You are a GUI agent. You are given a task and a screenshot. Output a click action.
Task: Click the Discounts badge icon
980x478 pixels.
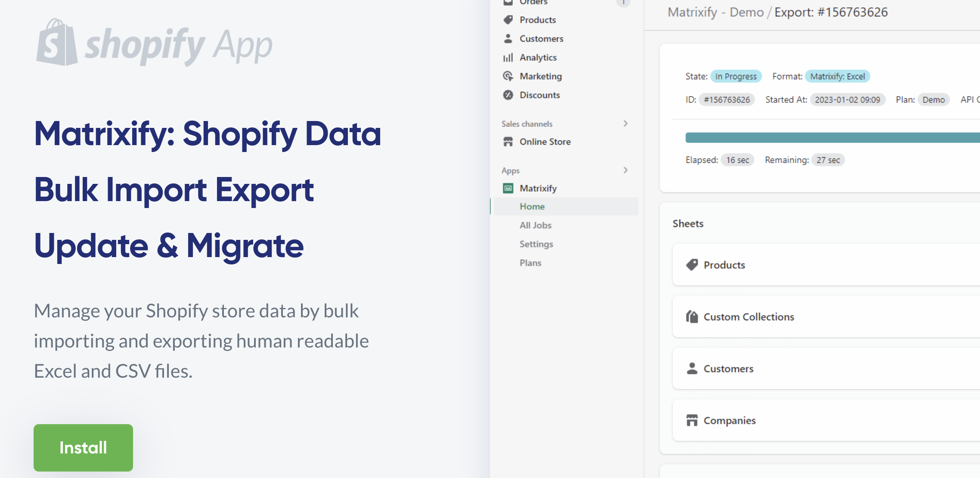click(x=508, y=95)
